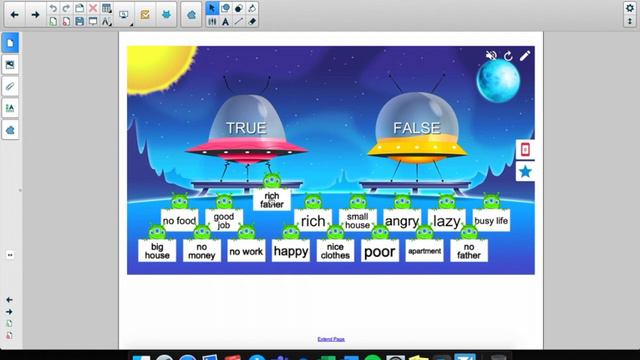
Task: Select the line tool
Action: point(239,22)
